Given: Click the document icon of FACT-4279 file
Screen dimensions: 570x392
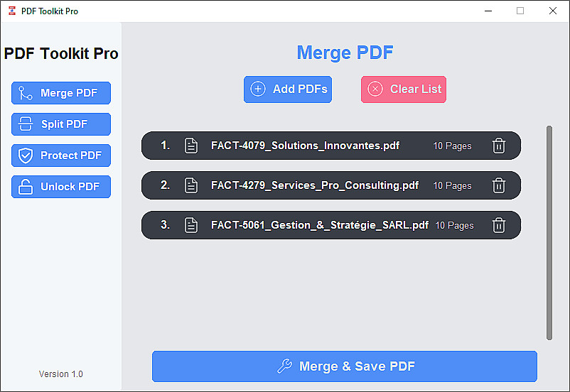Looking at the screenshot, I should pos(191,185).
